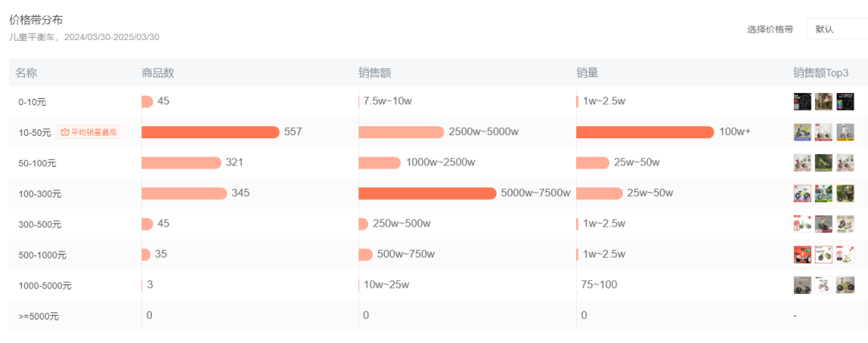868x343 pixels.
Task: Click the >=5000元 price band row label
Action: click(x=39, y=316)
